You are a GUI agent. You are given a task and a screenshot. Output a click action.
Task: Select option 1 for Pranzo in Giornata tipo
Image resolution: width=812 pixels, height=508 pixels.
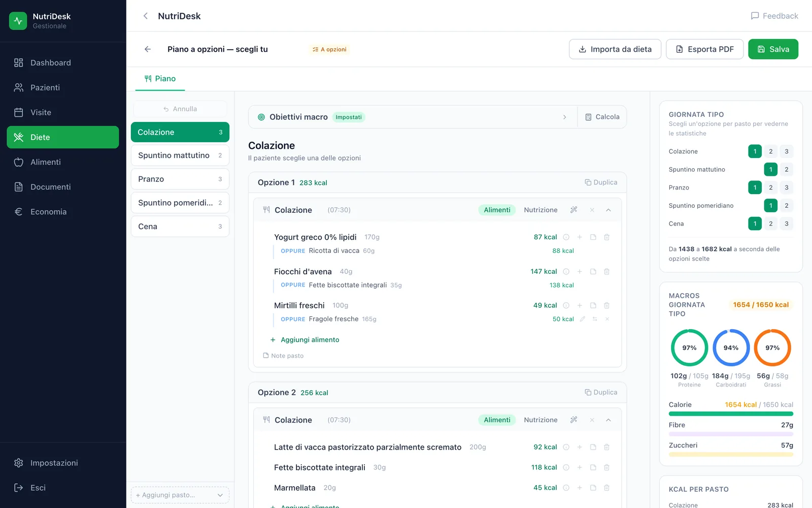coord(755,187)
